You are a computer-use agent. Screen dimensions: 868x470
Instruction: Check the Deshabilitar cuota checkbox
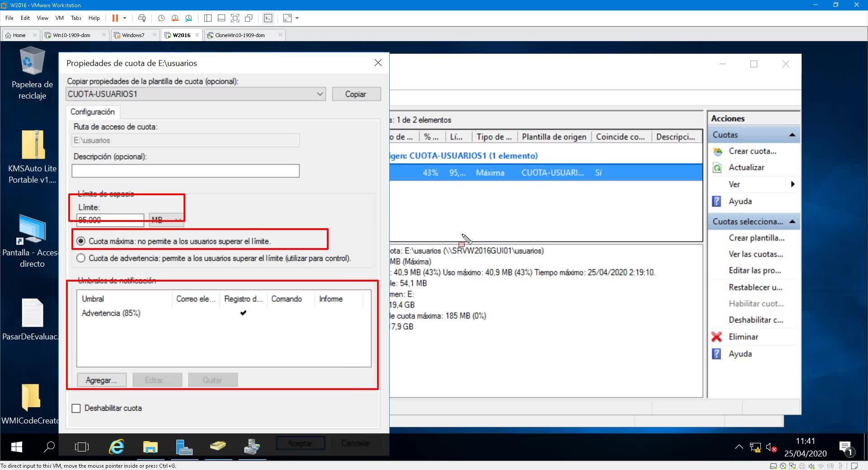(x=76, y=409)
